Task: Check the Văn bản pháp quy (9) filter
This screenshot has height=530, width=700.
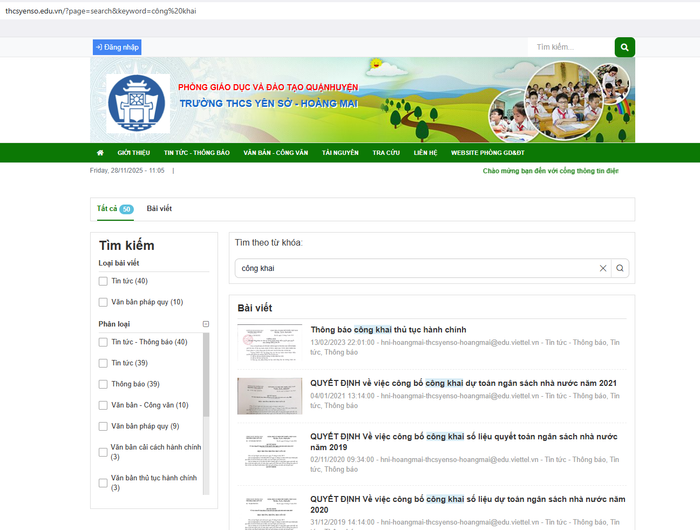Action: [x=103, y=426]
